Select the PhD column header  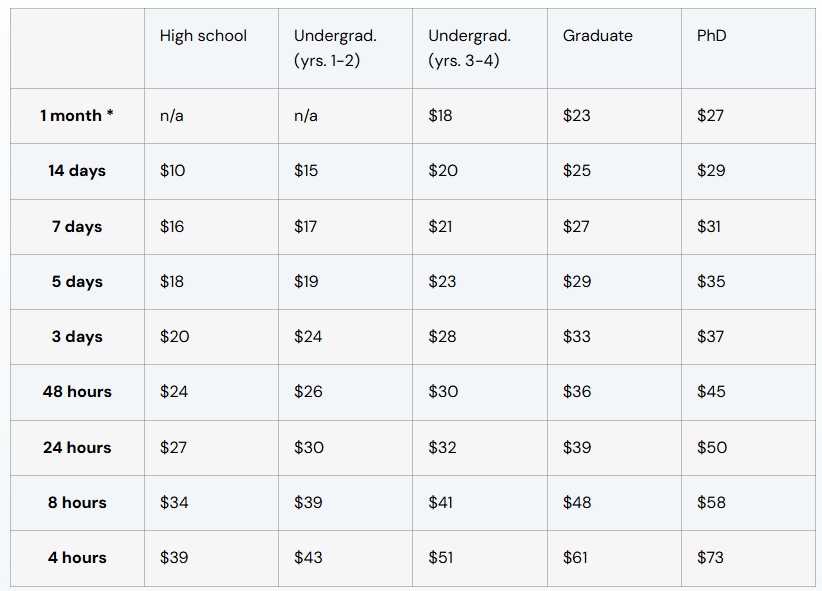tap(711, 36)
